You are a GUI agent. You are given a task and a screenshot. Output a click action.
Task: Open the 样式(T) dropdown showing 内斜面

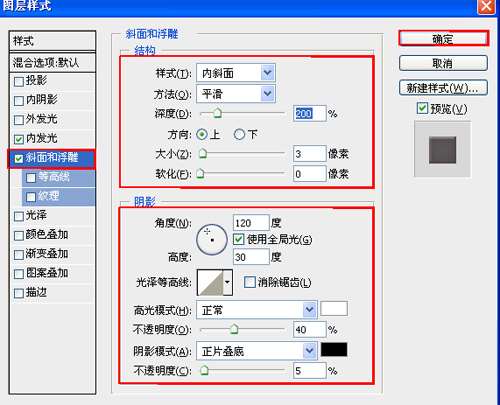point(236,73)
